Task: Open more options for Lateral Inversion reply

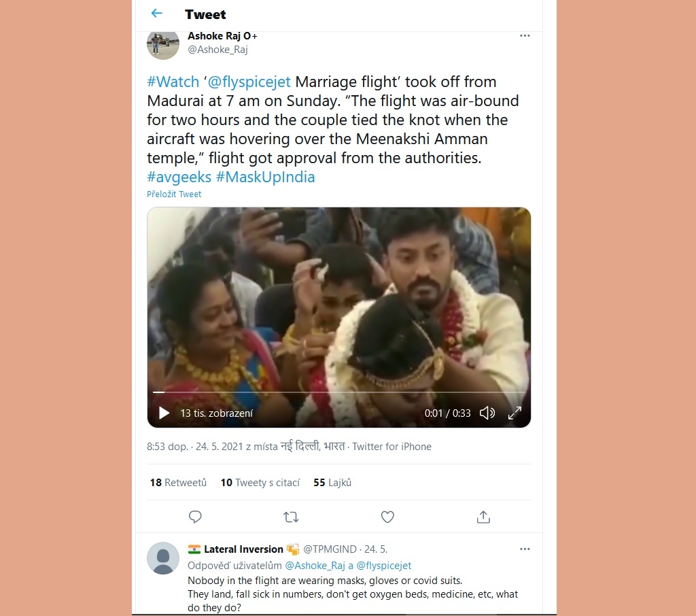Action: (x=525, y=549)
